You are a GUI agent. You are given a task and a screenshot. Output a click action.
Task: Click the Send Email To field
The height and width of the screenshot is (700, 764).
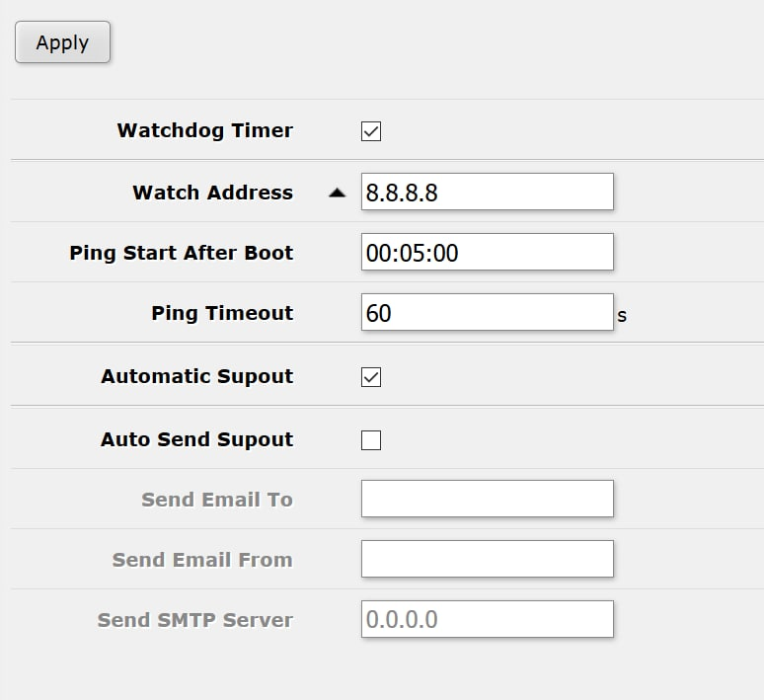click(x=488, y=499)
